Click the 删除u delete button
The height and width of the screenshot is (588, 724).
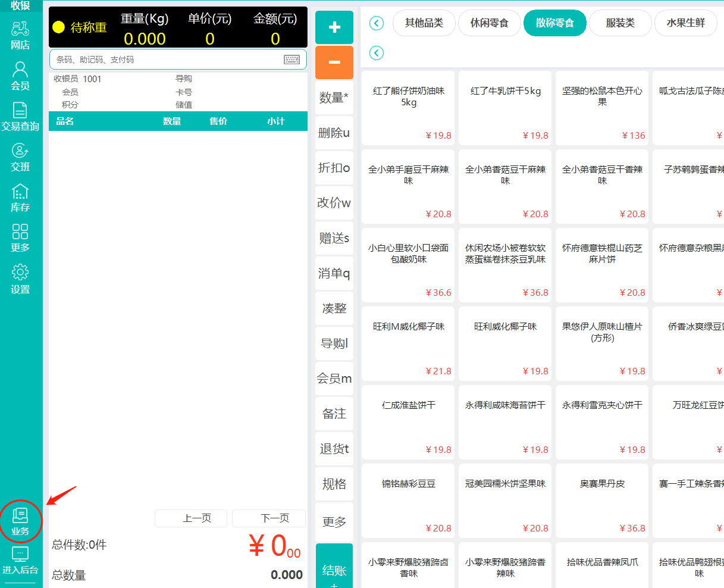(x=334, y=133)
